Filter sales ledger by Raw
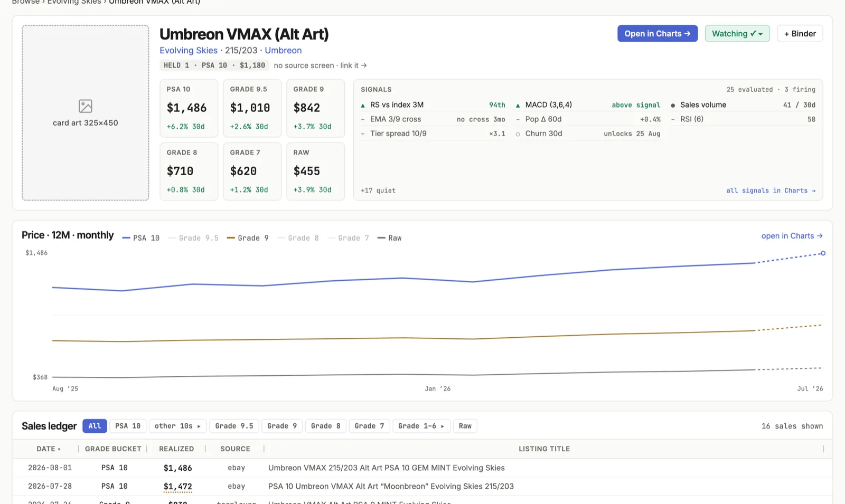This screenshot has height=504, width=845. click(465, 426)
